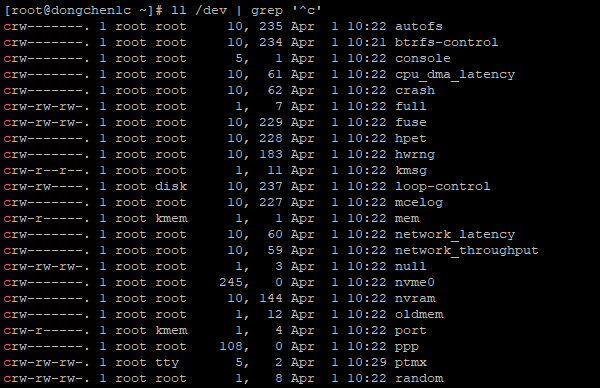Select the random device name

click(x=419, y=378)
